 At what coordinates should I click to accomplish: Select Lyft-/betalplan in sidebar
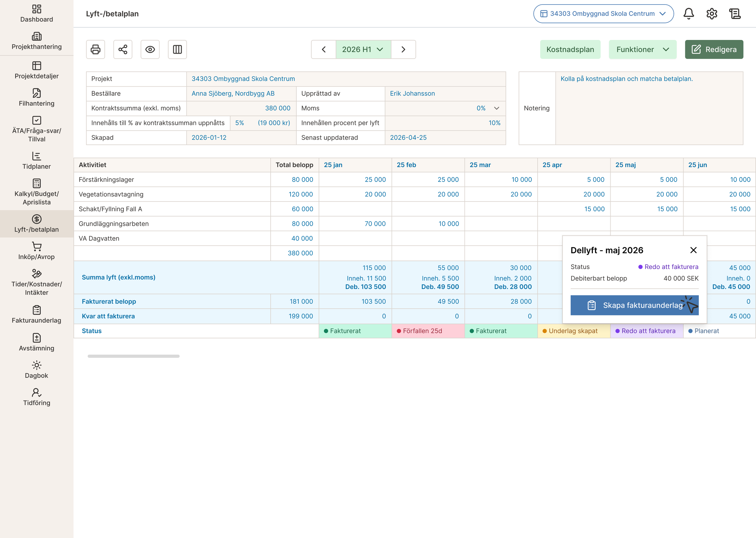point(37,224)
